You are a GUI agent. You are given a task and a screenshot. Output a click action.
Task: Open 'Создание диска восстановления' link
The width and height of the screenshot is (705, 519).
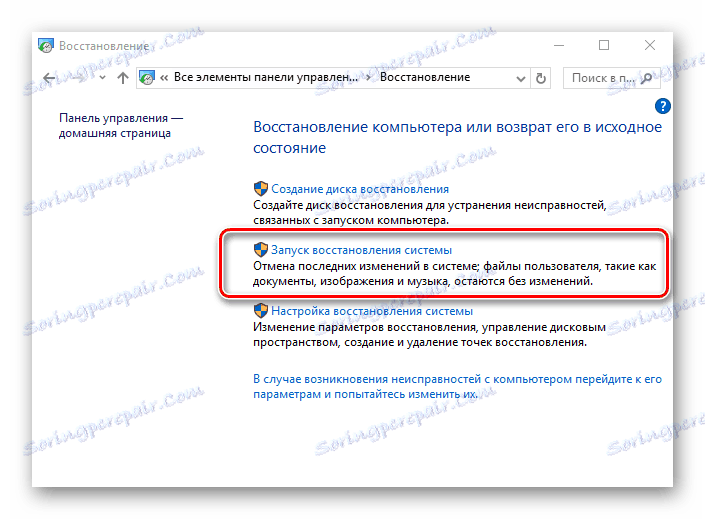[x=360, y=189]
